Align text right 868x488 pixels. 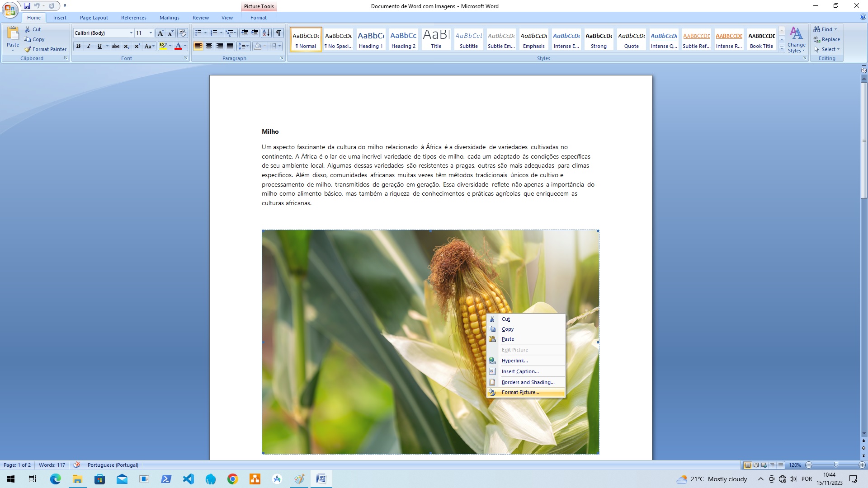point(219,46)
